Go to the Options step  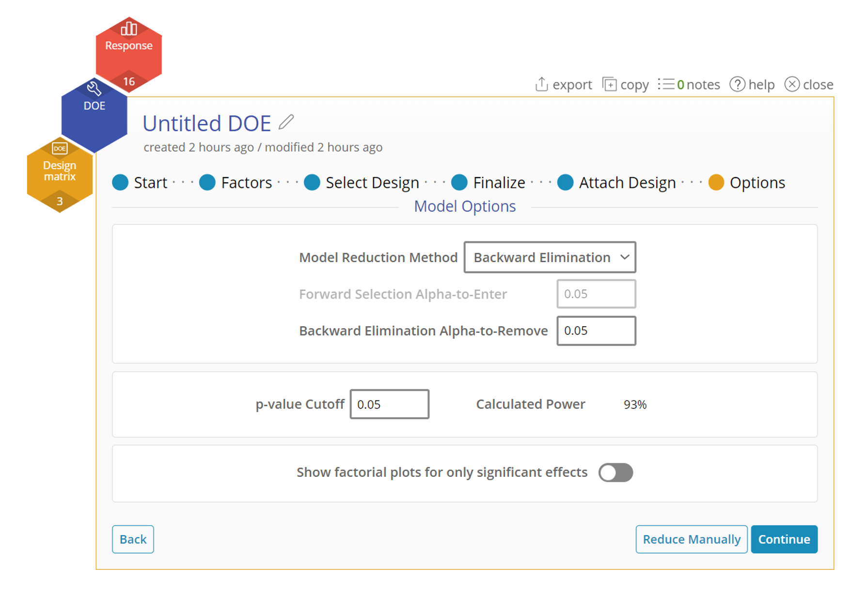[x=747, y=183]
